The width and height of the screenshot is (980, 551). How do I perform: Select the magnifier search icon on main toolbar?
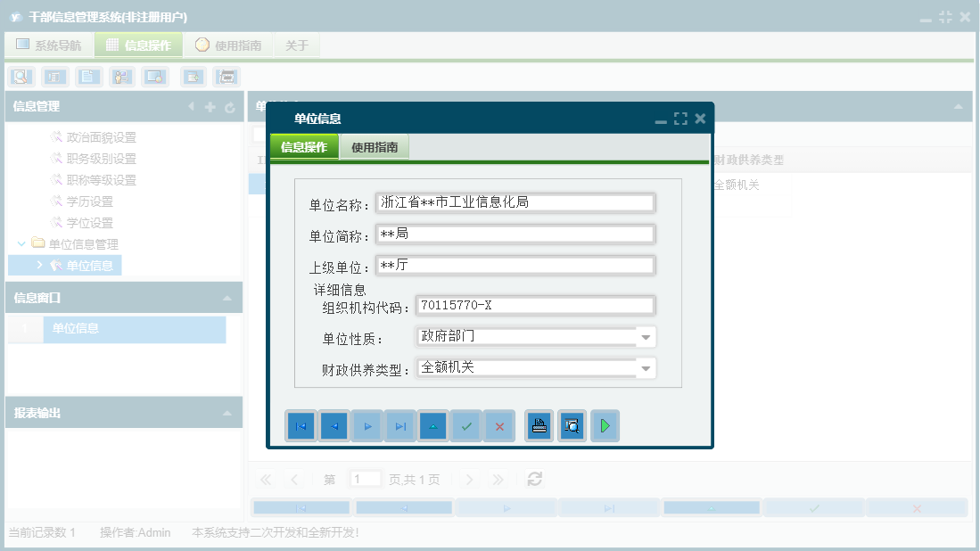pos(20,77)
